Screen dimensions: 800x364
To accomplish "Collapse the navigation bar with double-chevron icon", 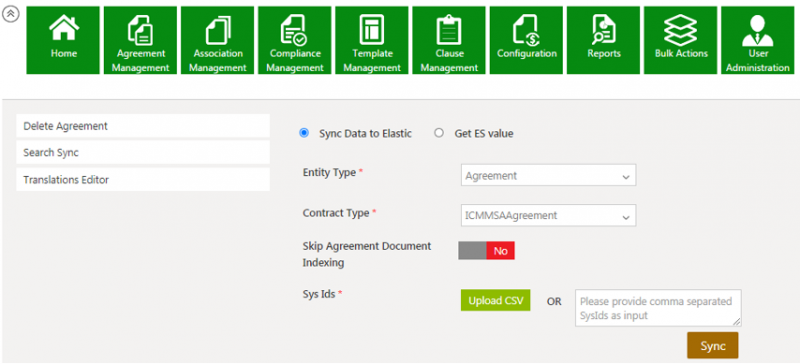I will 11,14.
